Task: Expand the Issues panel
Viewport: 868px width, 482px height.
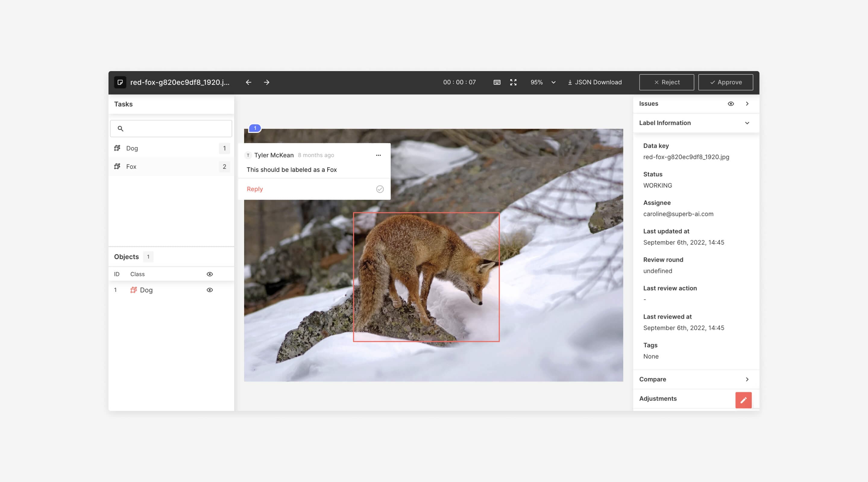Action: [747, 104]
